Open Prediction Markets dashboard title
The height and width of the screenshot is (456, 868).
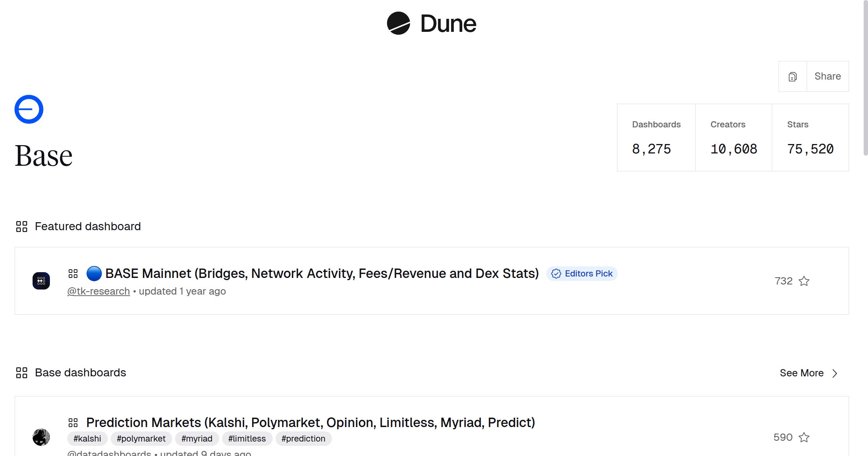click(310, 423)
